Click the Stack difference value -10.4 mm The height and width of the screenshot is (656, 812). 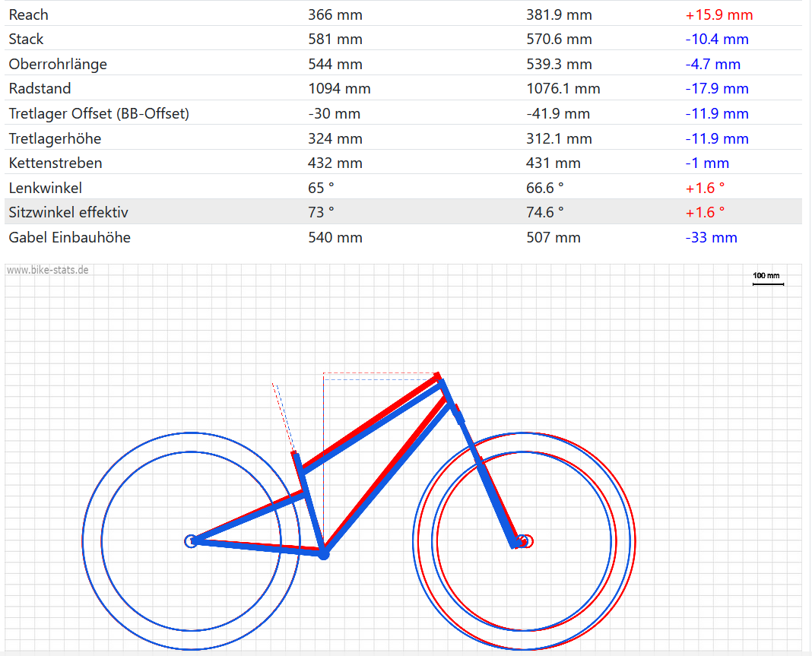tap(717, 40)
